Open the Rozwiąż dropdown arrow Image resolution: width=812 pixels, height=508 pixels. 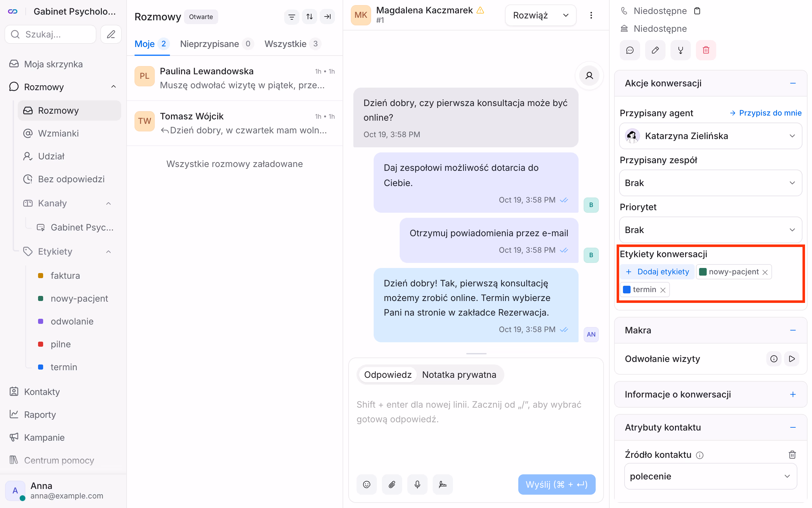click(x=566, y=15)
